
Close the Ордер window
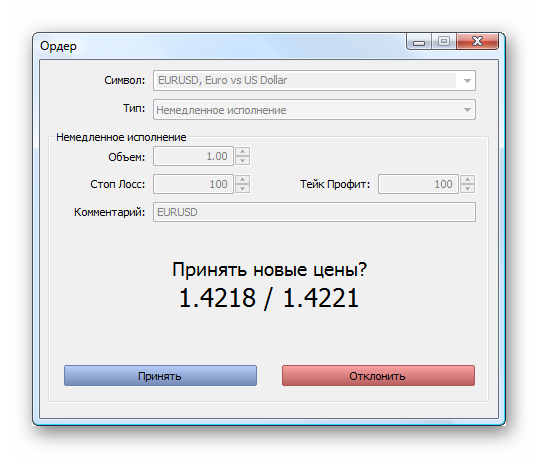(477, 42)
